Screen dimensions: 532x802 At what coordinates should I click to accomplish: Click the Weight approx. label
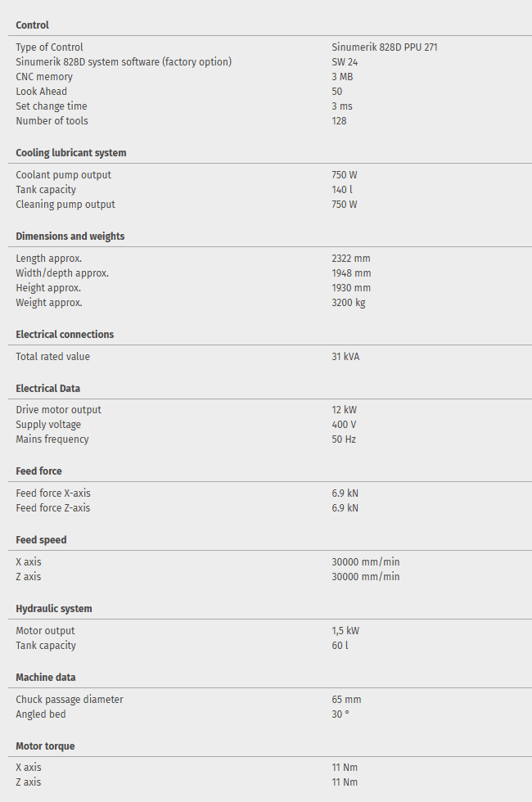point(49,303)
